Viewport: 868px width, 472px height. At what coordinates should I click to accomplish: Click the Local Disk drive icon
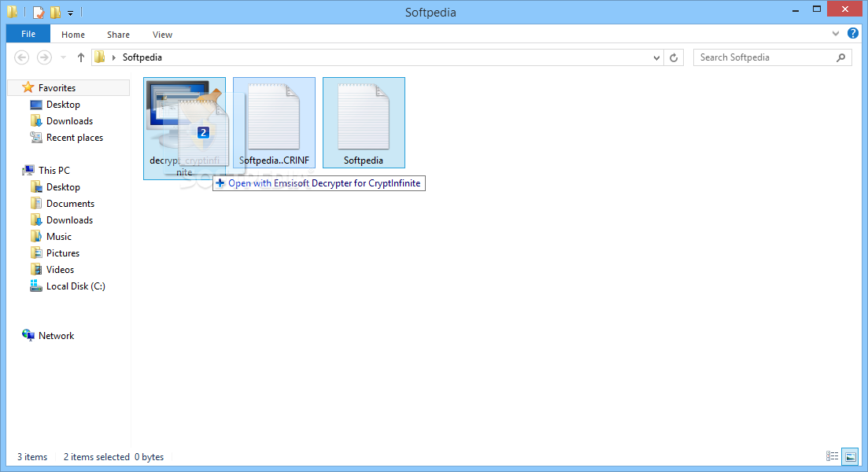[36, 286]
